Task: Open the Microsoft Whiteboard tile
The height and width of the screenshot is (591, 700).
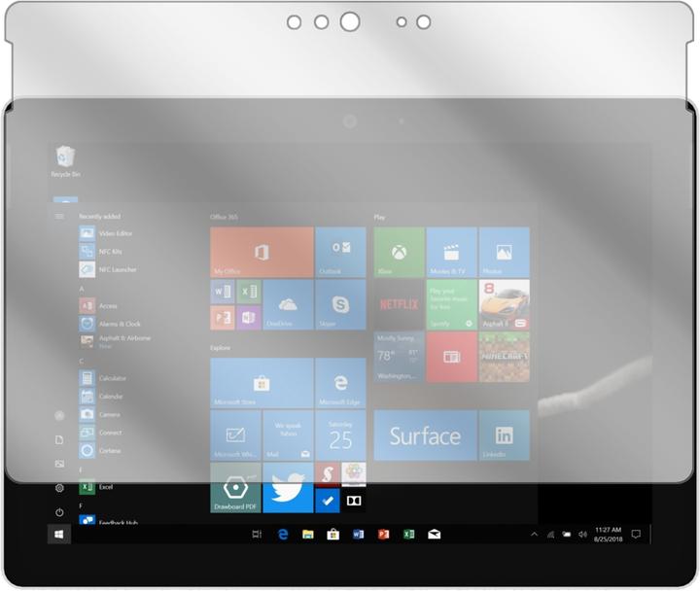Action: click(x=235, y=435)
